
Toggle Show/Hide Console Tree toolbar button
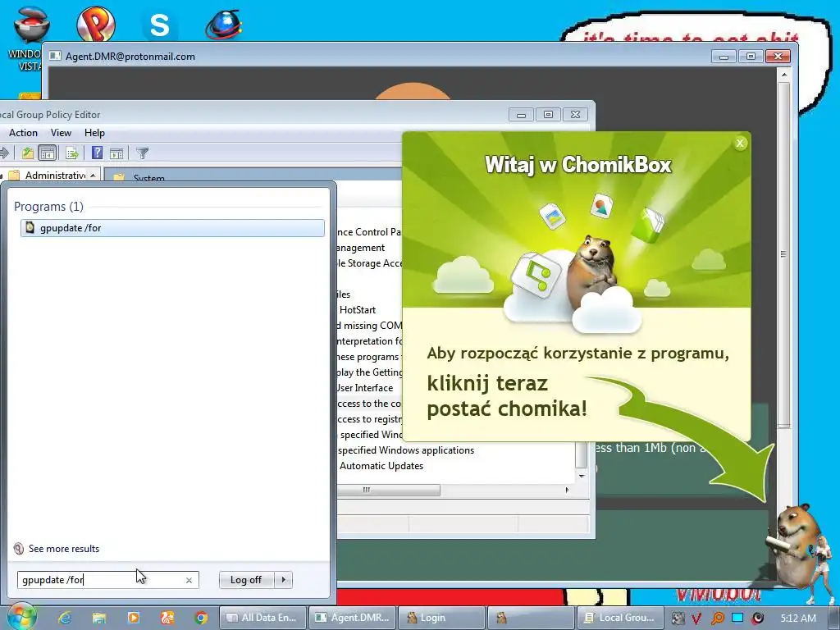coord(48,153)
